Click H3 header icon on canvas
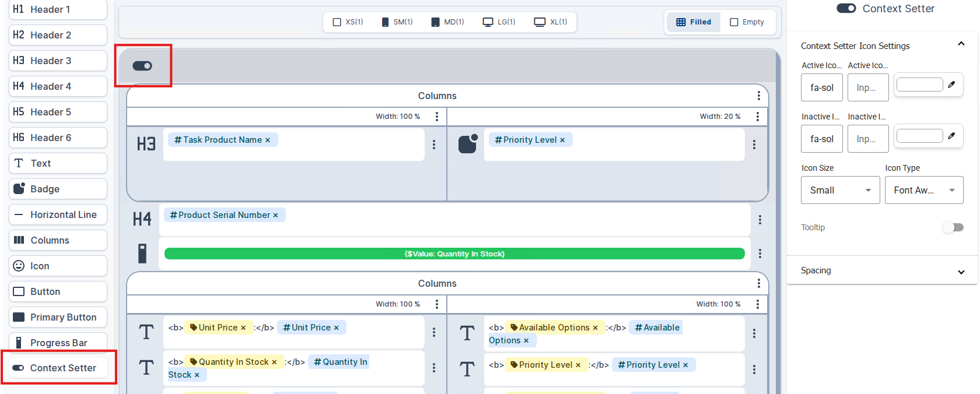The width and height of the screenshot is (980, 394). pyautogui.click(x=146, y=144)
